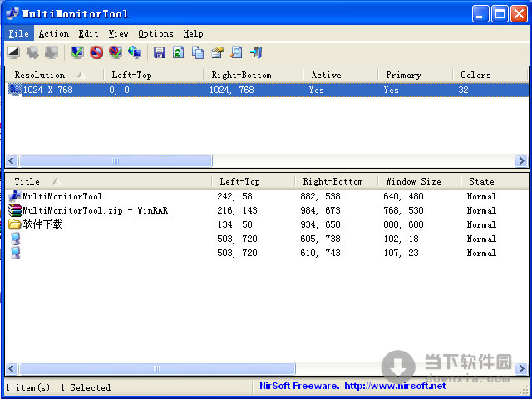Click the Properties toolbar icon
Image resolution: width=532 pixels, height=399 pixels.
coord(218,52)
